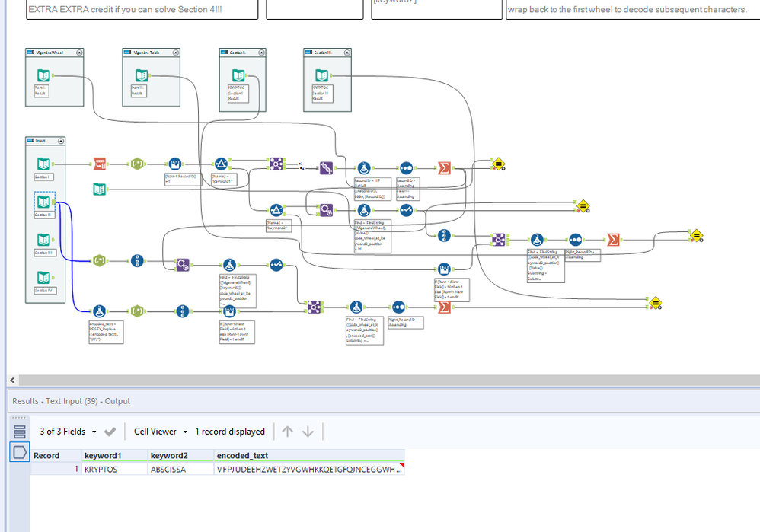Click the down arrow to go to next record
760x532 pixels.
308,432
